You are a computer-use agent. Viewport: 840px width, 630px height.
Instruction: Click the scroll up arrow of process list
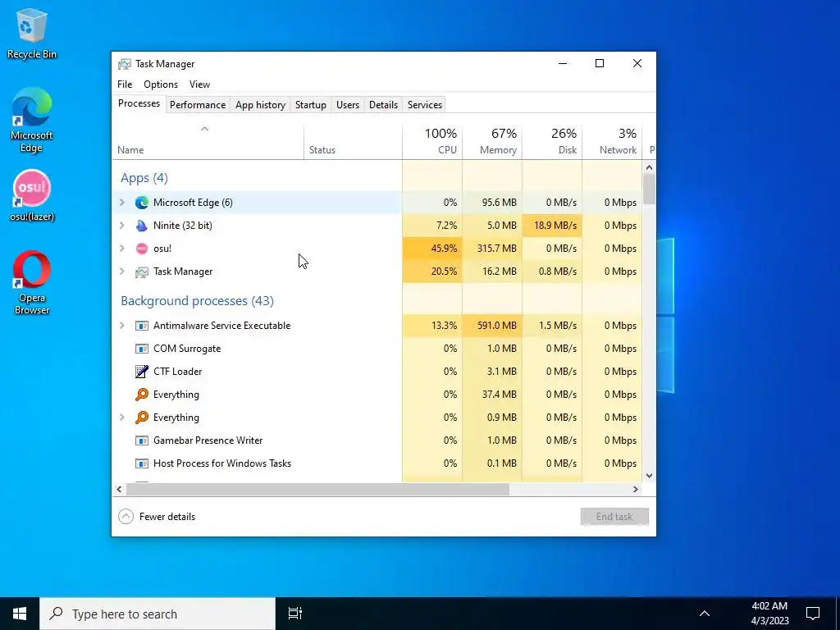[650, 167]
